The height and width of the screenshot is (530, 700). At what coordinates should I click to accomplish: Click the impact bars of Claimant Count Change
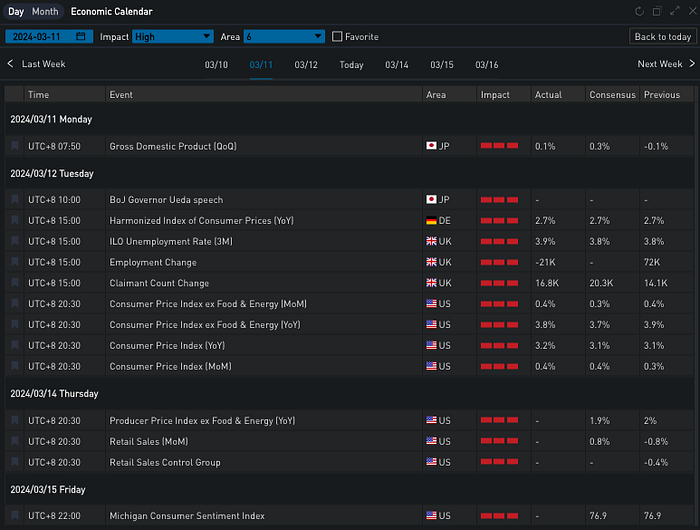(x=499, y=283)
